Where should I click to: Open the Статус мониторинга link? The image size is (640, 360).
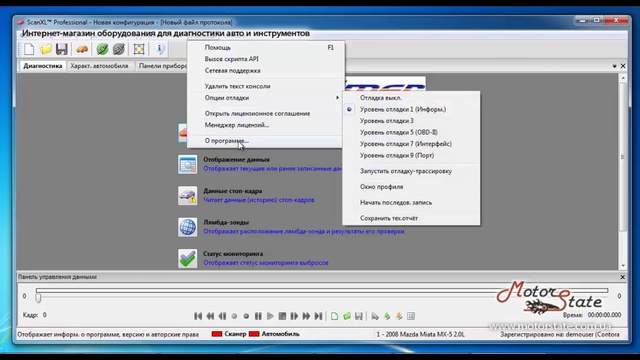click(x=233, y=254)
